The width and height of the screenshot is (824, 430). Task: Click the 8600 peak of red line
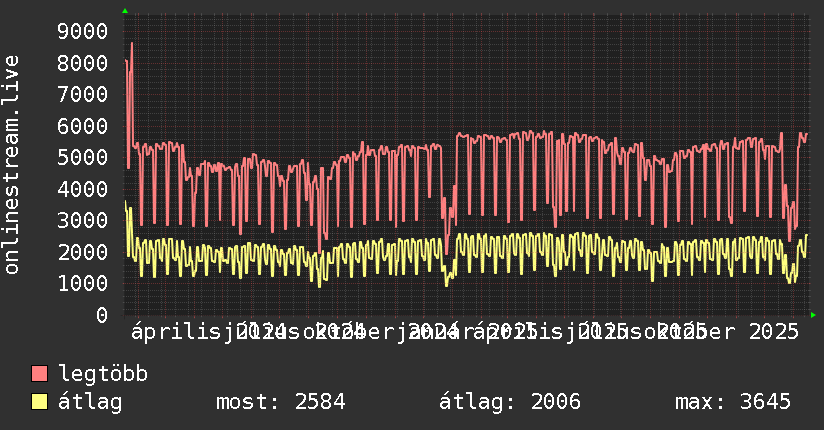131,43
